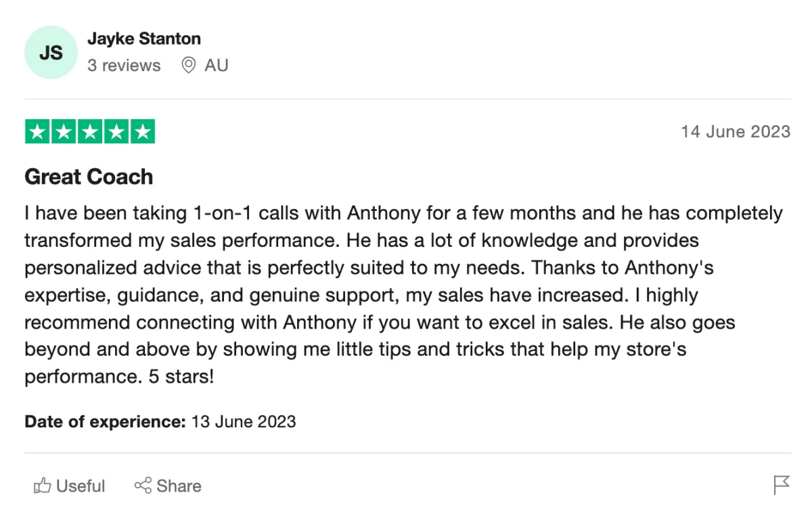Screen dimensions: 812x518
Task: Open the JS avatar circle
Action: [51, 53]
